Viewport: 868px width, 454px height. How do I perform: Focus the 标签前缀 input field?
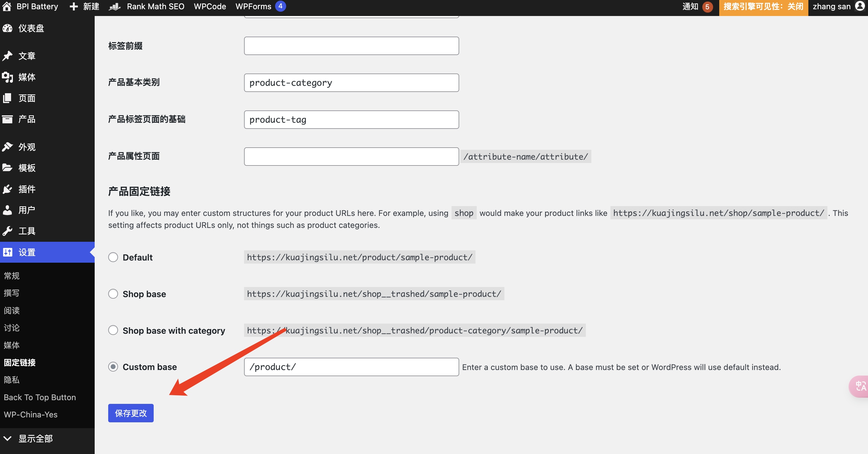tap(351, 46)
